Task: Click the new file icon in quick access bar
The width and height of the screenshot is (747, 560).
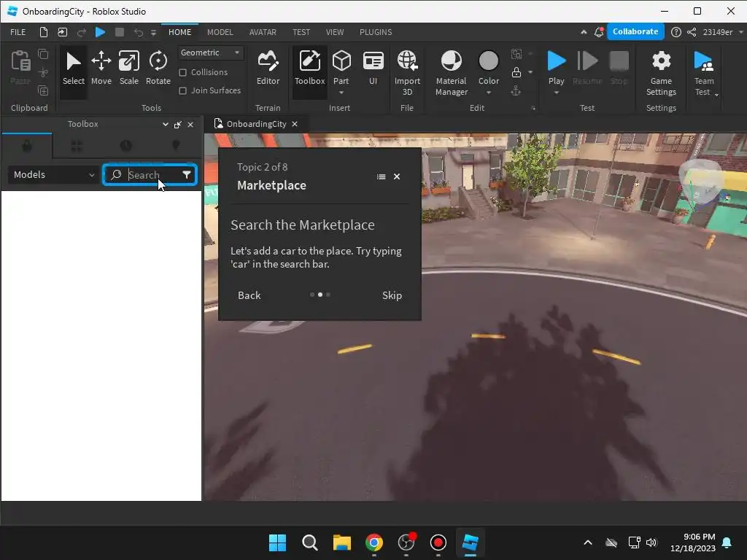Action: click(43, 32)
